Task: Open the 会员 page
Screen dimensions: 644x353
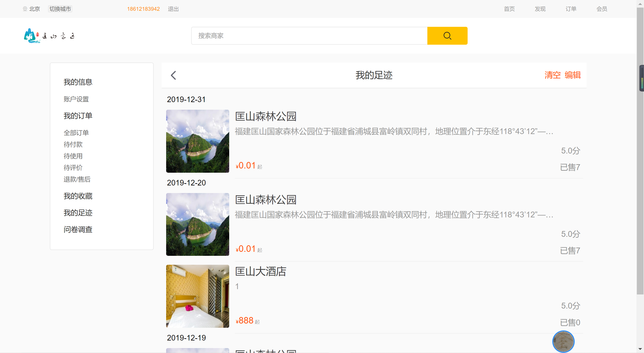Action: (602, 9)
